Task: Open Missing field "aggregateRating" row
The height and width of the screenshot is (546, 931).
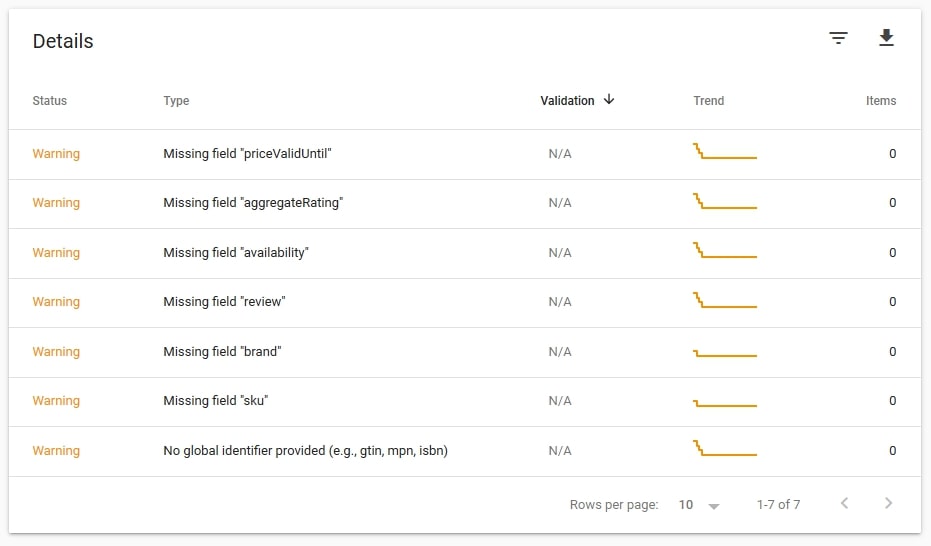Action: (x=253, y=203)
